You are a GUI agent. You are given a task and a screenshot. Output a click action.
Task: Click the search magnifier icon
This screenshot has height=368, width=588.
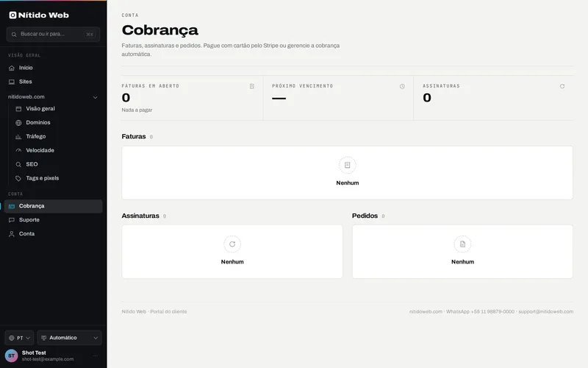[x=14, y=34]
